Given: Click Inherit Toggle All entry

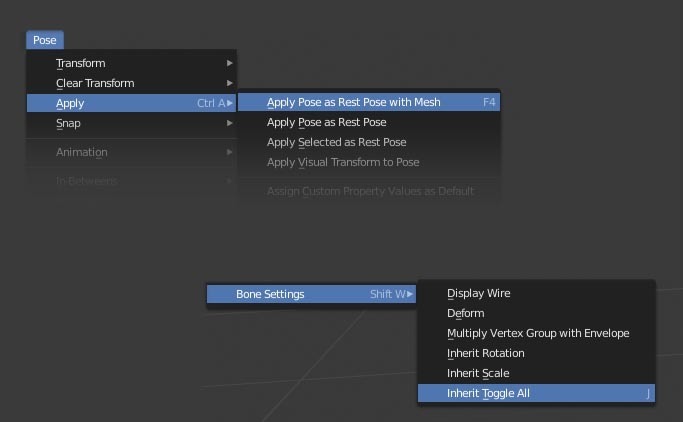Looking at the screenshot, I should click(488, 393).
